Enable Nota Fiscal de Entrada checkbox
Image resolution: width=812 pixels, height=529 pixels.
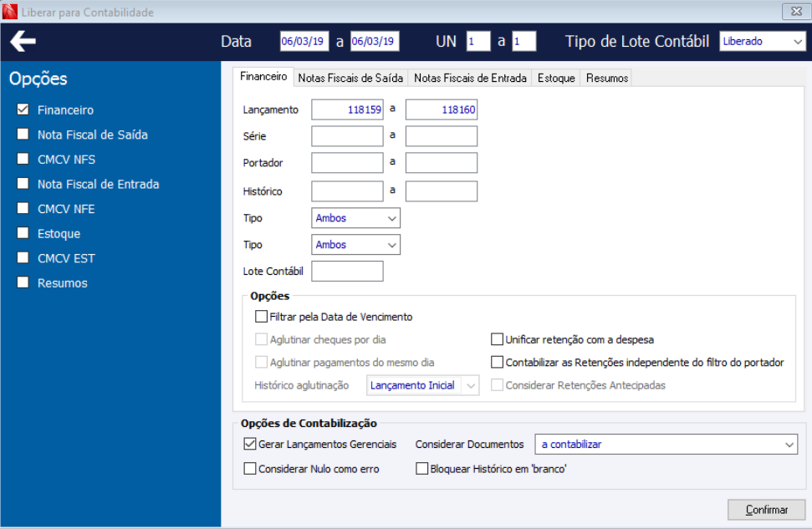tap(23, 183)
